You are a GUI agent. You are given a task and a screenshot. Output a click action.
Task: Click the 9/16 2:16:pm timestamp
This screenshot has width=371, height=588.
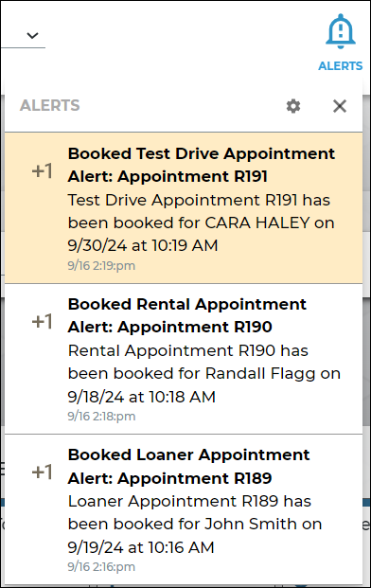pyautogui.click(x=101, y=566)
